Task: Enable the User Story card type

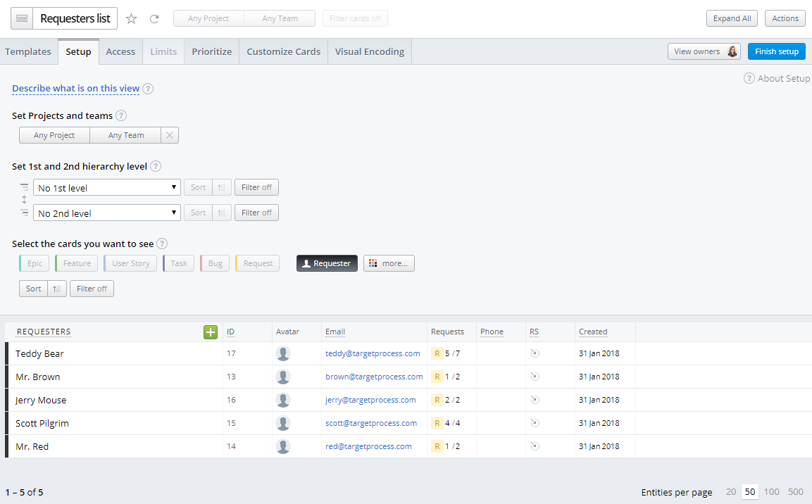Action: click(130, 263)
